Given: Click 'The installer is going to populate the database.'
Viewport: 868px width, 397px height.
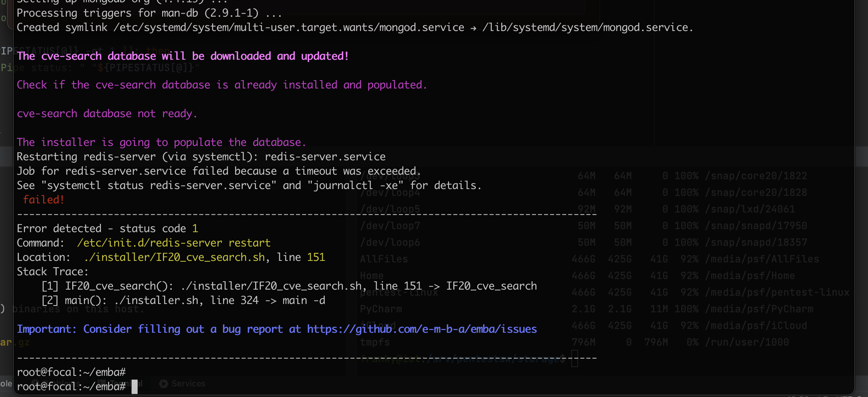Looking at the screenshot, I should [x=161, y=142].
